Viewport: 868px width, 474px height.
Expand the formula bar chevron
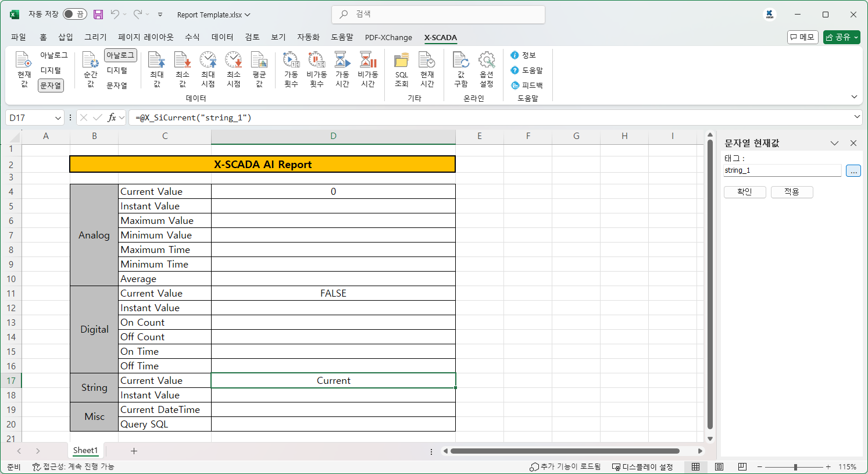pos(857,117)
